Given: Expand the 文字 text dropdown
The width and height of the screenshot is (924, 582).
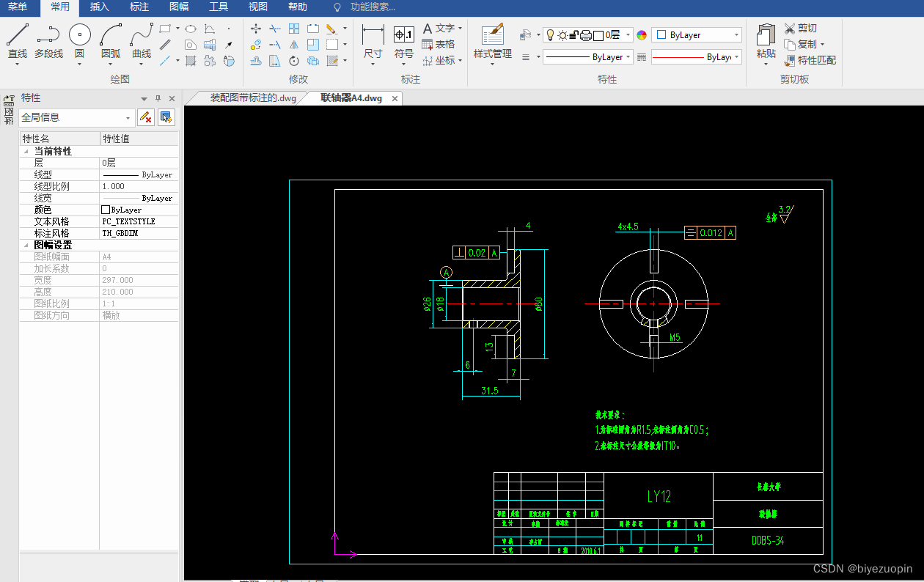Looking at the screenshot, I should [461, 29].
